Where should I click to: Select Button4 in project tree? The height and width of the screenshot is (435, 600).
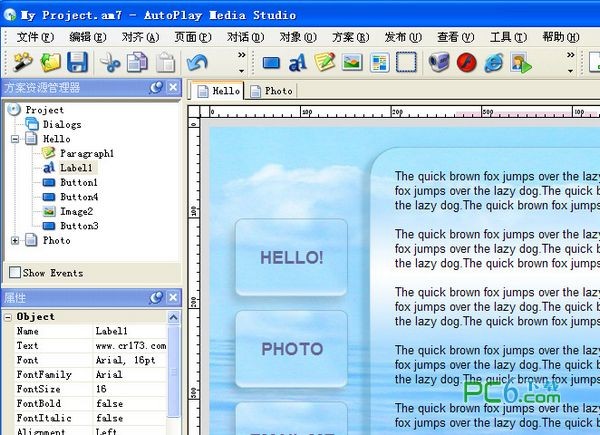[79, 197]
